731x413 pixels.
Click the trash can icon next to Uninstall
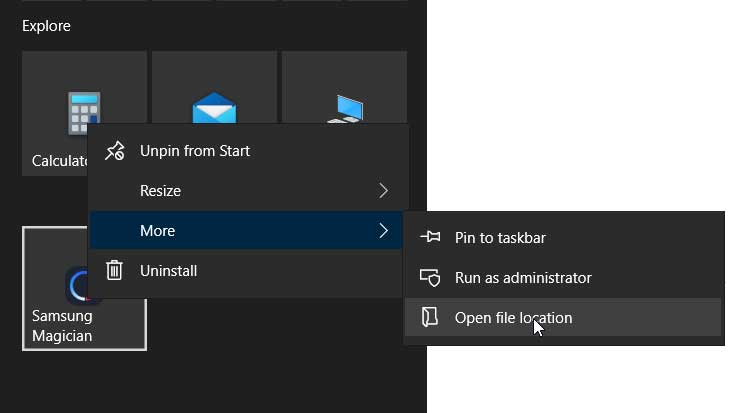pyautogui.click(x=114, y=270)
